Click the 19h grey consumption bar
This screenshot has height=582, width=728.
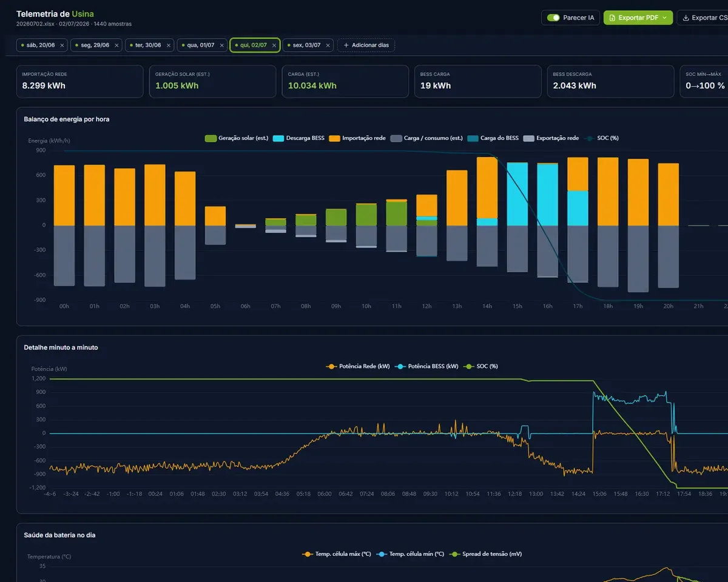(x=638, y=259)
